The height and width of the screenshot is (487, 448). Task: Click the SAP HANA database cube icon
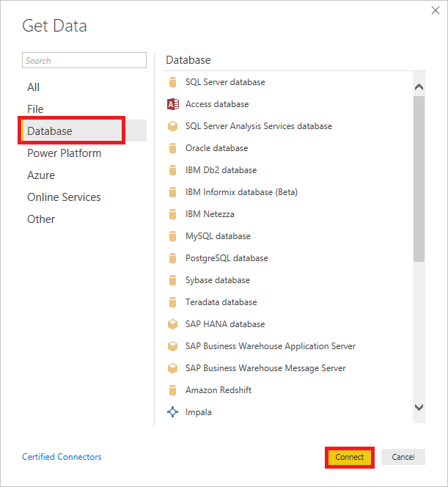(172, 324)
